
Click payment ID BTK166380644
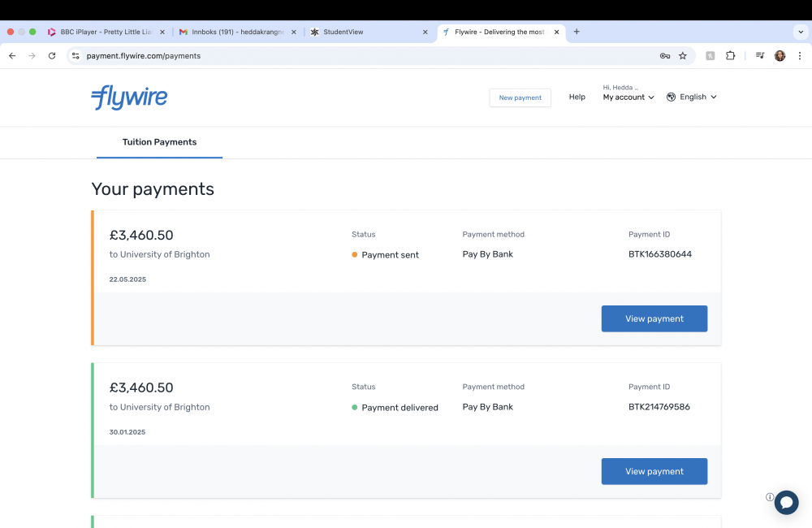tap(660, 254)
